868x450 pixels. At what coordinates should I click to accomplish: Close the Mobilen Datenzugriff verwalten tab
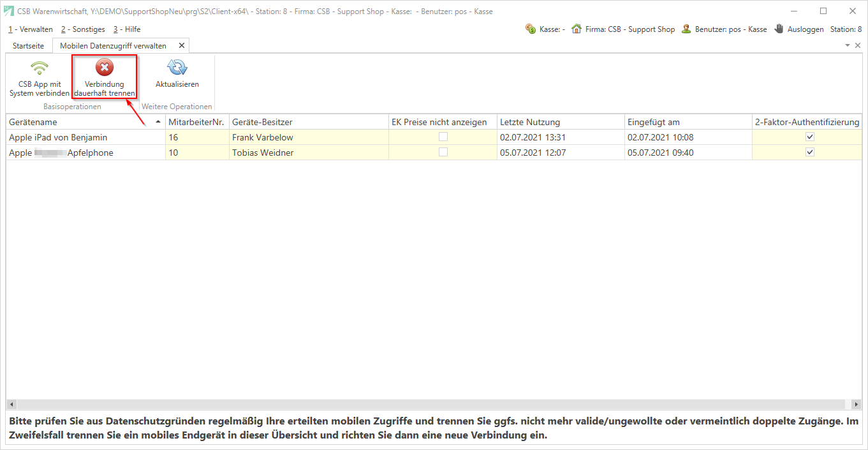click(182, 45)
